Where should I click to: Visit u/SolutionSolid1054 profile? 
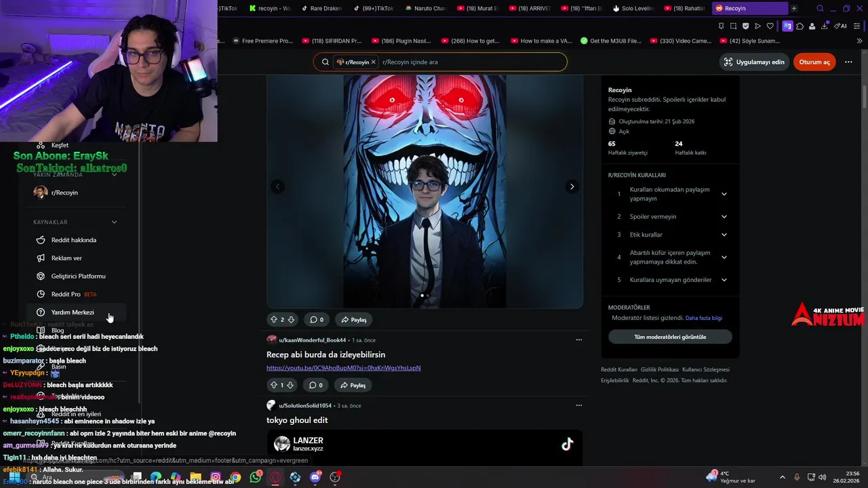(305, 405)
